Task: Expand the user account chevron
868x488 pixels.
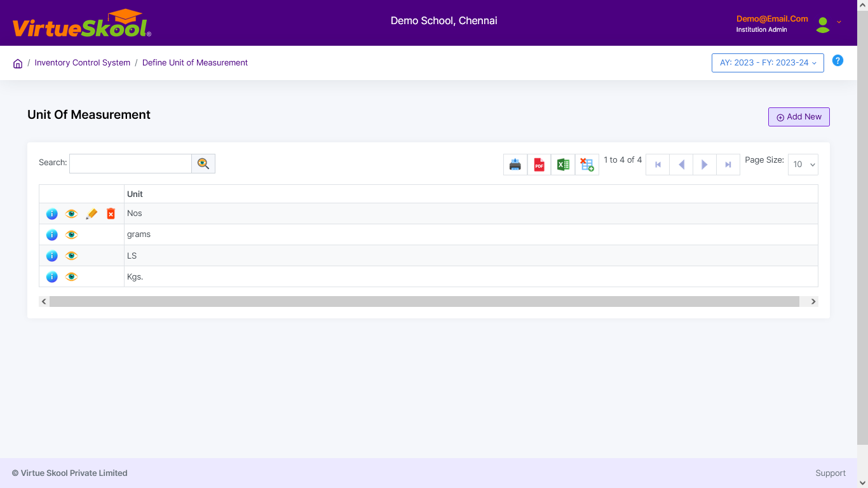Action: pyautogui.click(x=839, y=22)
